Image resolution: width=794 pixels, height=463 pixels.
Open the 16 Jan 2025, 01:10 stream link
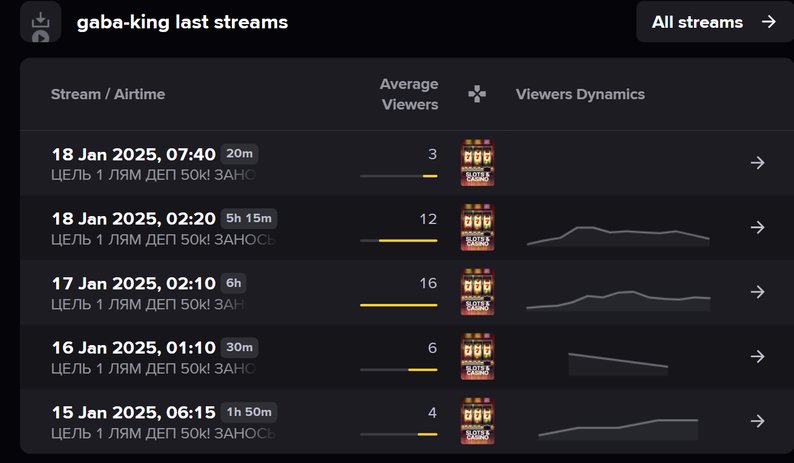point(134,348)
